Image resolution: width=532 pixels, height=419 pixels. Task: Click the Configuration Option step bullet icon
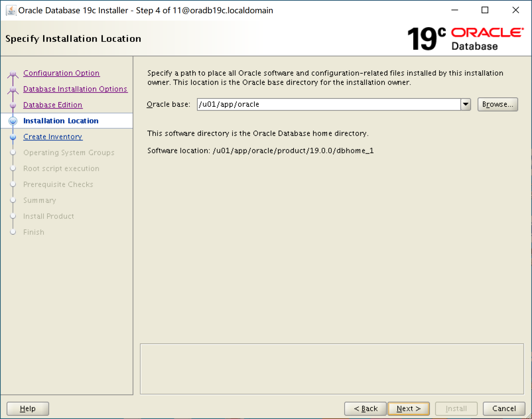pyautogui.click(x=13, y=73)
